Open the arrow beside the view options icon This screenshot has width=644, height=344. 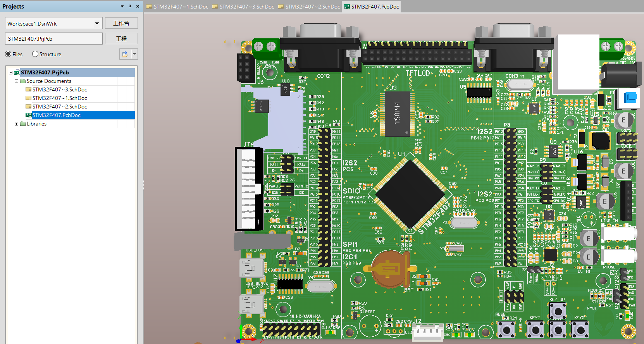coord(134,54)
